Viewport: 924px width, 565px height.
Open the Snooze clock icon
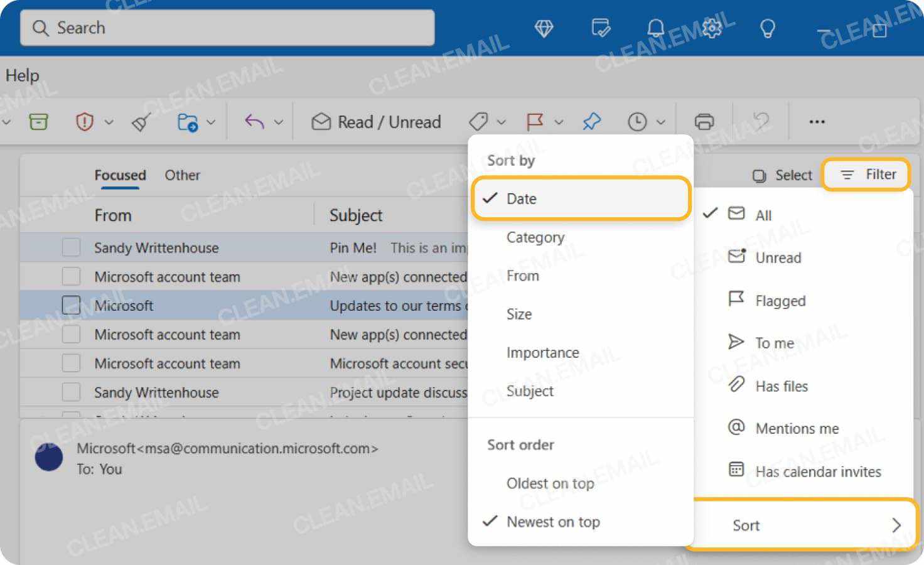coord(638,121)
